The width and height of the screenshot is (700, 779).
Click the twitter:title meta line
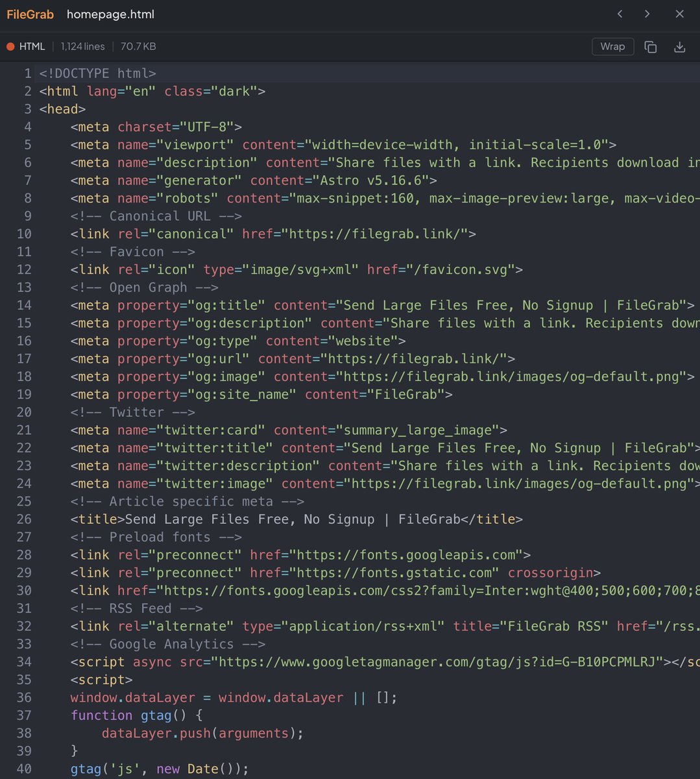(385, 449)
